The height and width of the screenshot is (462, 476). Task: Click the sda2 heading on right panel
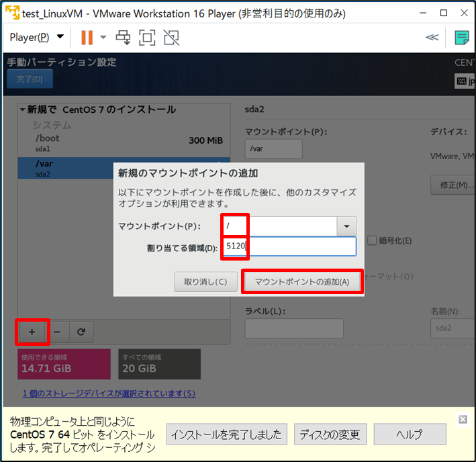coord(254,109)
